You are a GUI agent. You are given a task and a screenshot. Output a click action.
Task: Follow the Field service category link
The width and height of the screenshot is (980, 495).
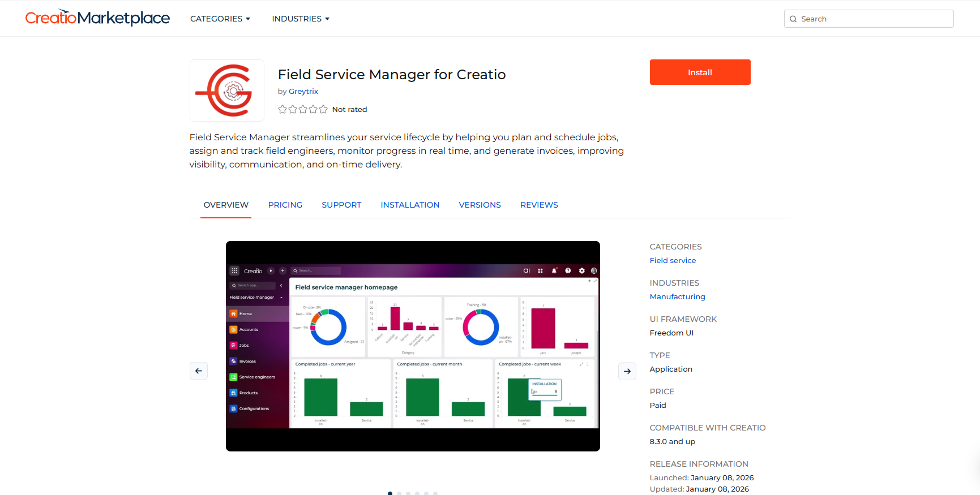[673, 260]
